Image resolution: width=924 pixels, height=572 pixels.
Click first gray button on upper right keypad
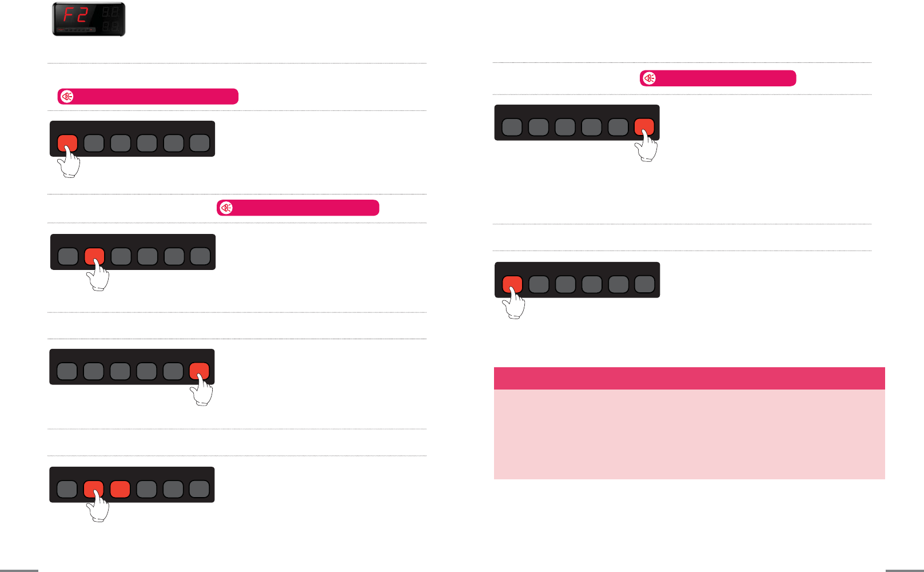(512, 127)
